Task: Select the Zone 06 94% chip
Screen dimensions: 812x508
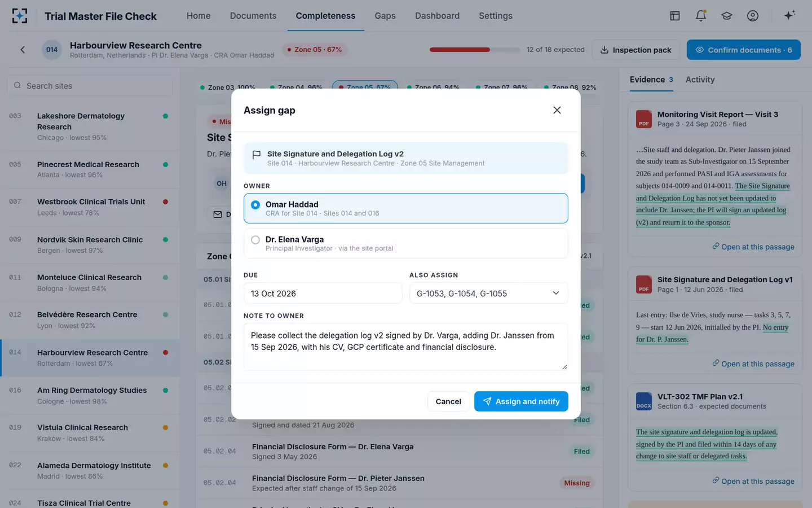Action: [433, 87]
